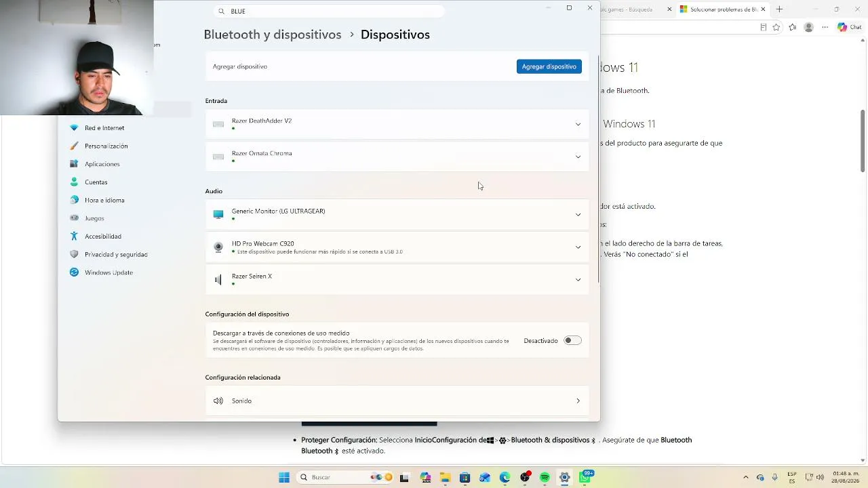
Task: Open Microsoft Store from the taskbar
Action: [x=465, y=477]
